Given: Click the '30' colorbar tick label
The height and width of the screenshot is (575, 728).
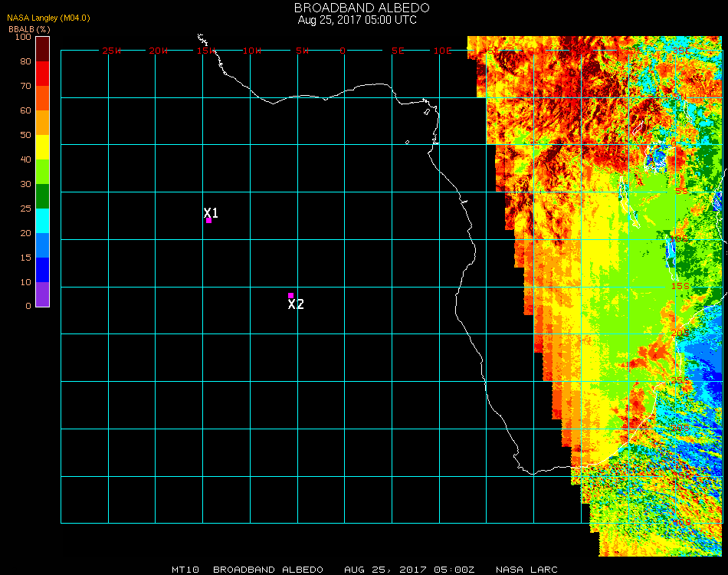Looking at the screenshot, I should (25, 185).
